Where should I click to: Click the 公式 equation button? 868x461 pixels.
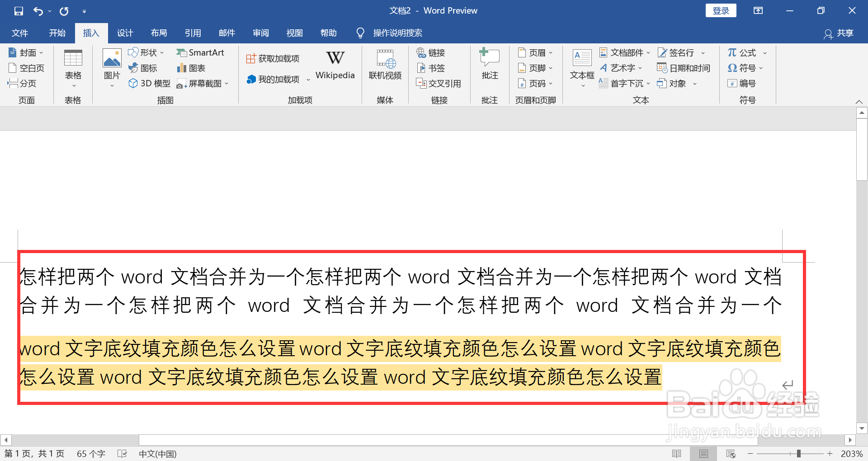click(x=741, y=53)
